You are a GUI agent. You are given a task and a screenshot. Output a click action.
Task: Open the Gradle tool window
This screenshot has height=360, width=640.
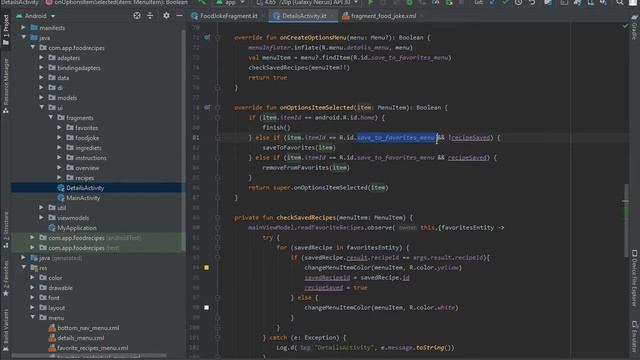634,28
